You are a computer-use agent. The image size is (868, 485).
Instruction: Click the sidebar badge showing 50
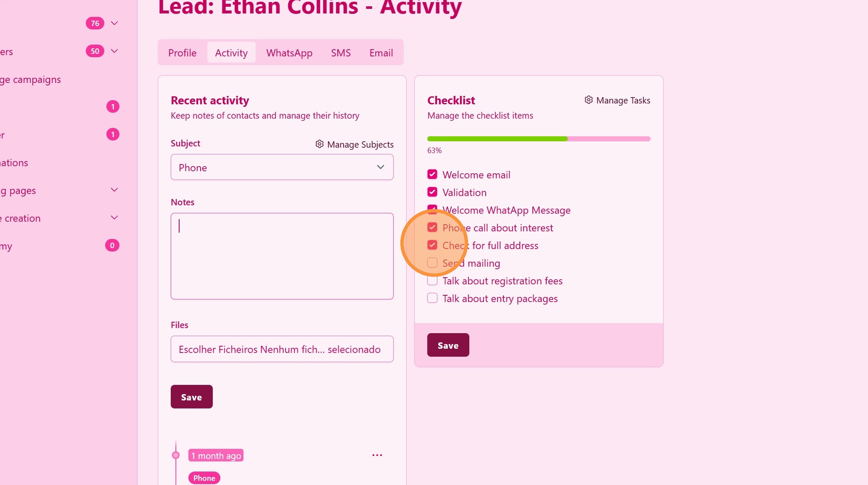[x=95, y=51]
